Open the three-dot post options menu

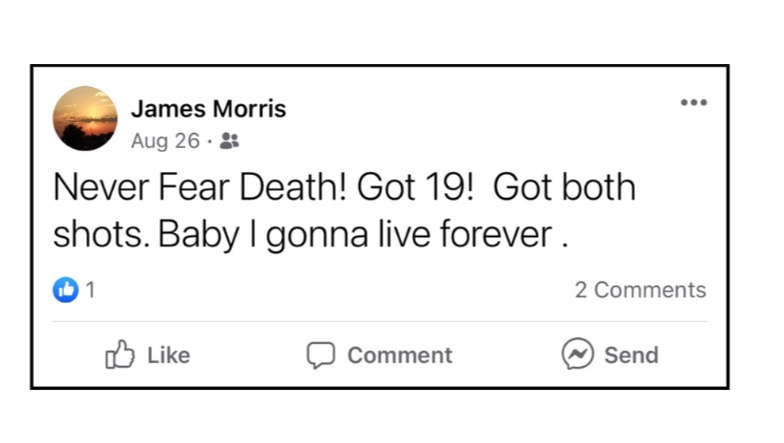click(693, 102)
